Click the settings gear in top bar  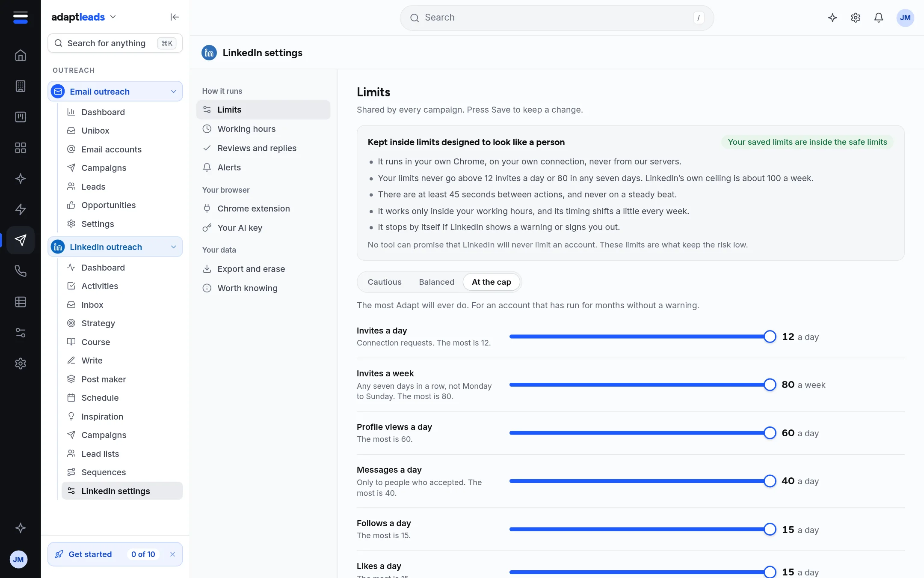[856, 18]
